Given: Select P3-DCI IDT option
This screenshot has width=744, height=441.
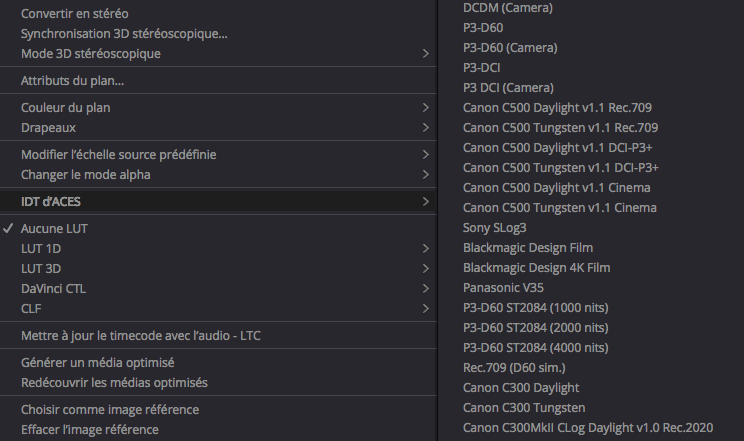Looking at the screenshot, I should (482, 67).
